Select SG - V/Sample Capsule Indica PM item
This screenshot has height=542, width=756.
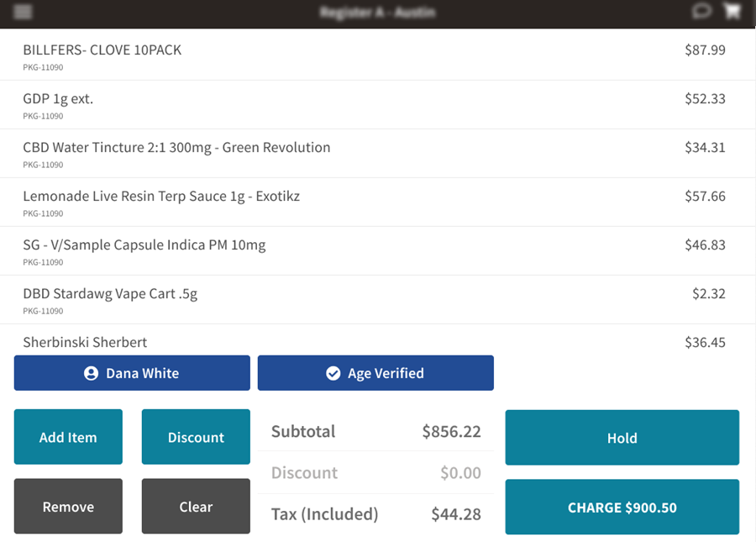(377, 250)
